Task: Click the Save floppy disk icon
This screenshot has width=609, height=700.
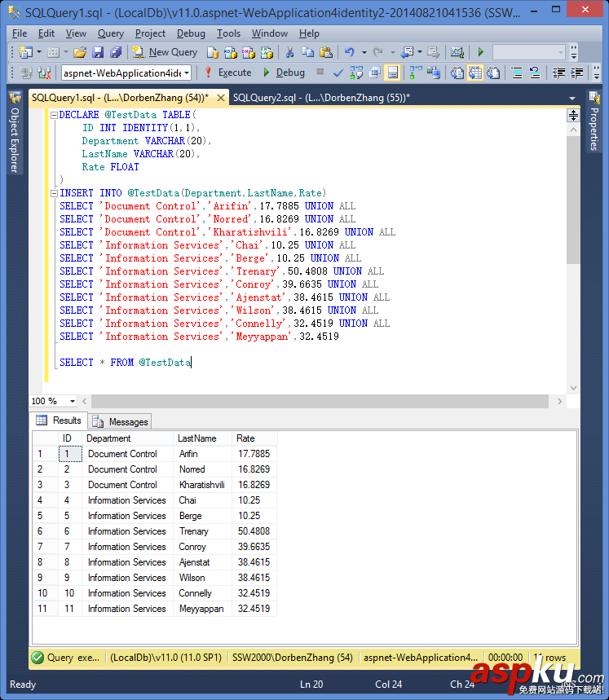Action: pos(98,52)
